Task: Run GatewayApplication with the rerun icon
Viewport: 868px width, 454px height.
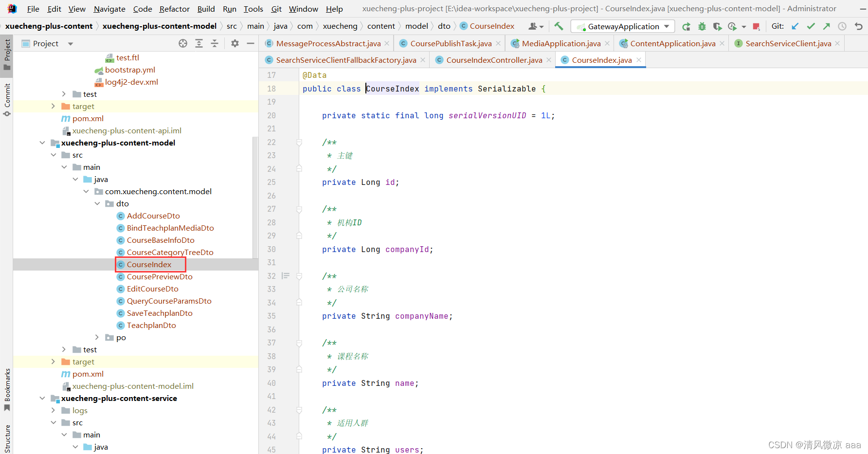Action: [x=686, y=26]
